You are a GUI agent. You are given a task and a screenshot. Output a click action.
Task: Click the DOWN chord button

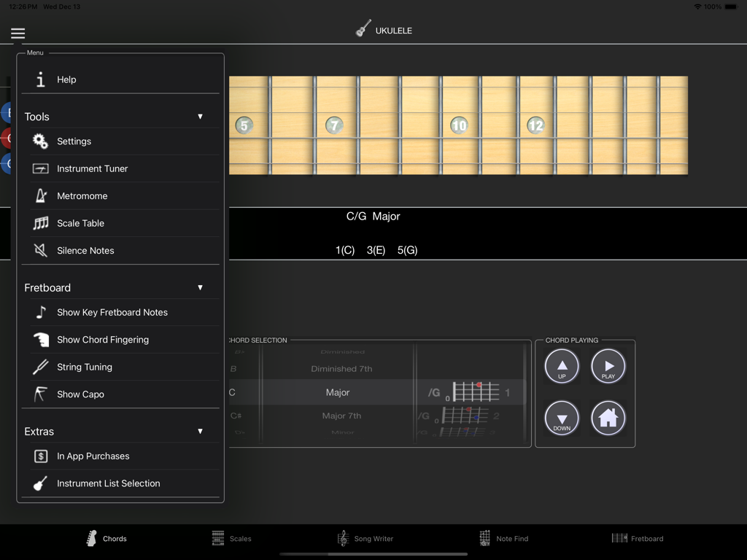click(x=562, y=417)
